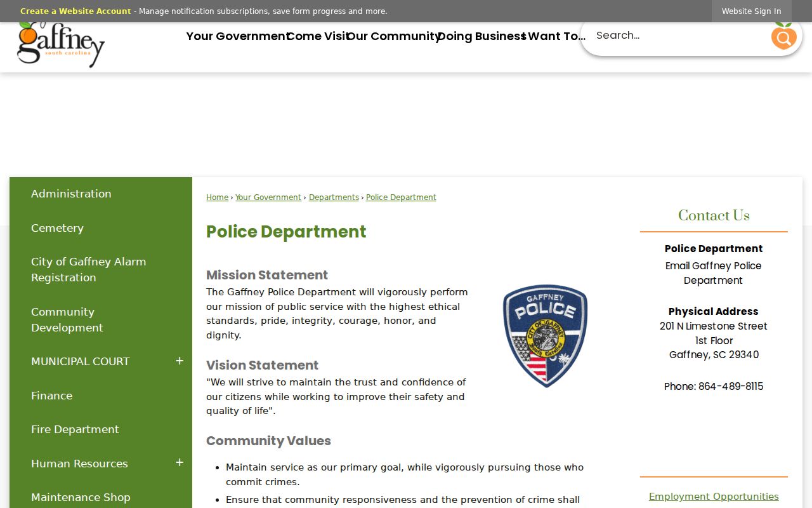Click the orange search magnifier icon

click(x=783, y=36)
